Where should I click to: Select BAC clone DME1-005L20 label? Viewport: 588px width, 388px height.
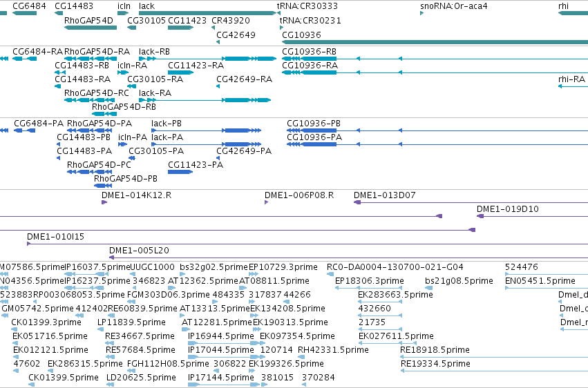(139, 251)
